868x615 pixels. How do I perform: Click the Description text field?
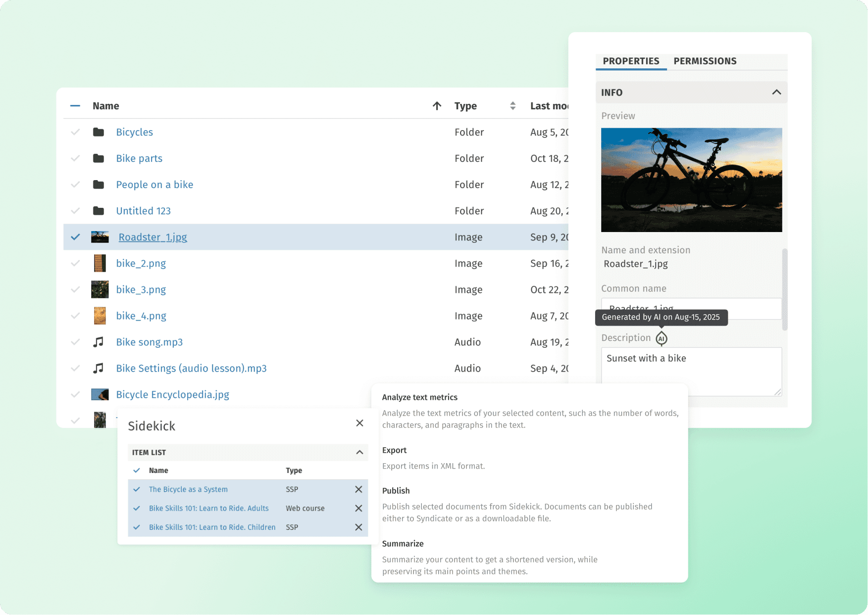click(691, 371)
